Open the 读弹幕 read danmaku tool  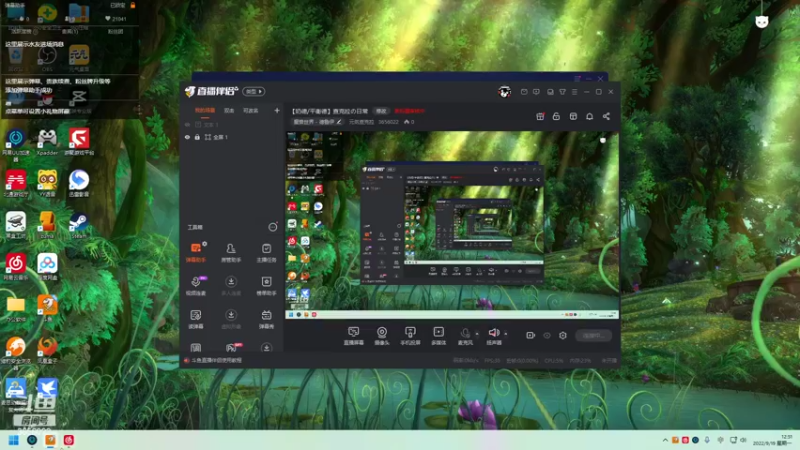[196, 319]
